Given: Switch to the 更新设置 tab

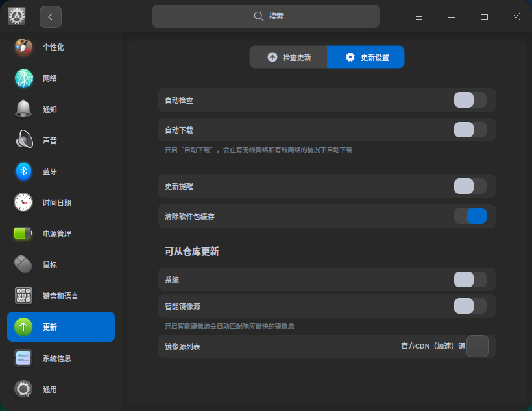Looking at the screenshot, I should click(x=366, y=57).
